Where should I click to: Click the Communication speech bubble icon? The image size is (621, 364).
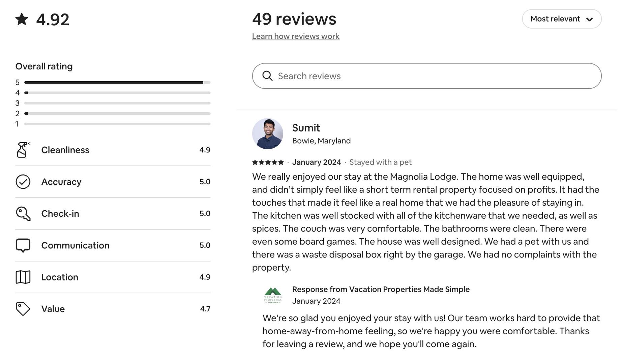[x=23, y=245]
